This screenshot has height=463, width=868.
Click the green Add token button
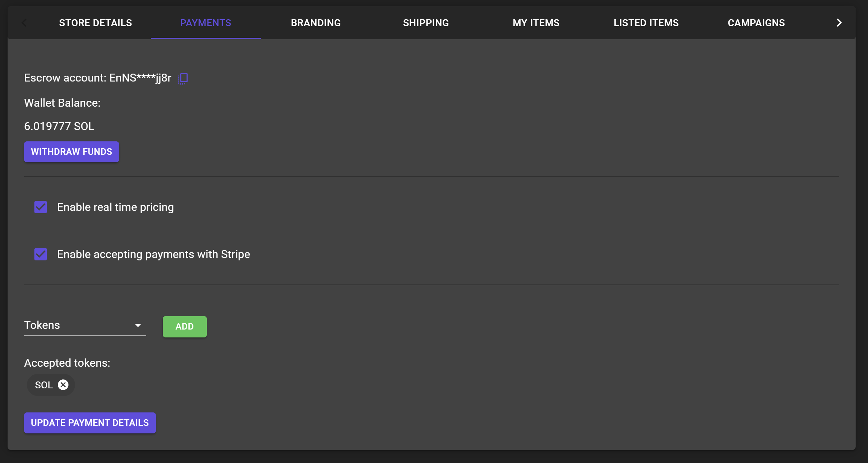tap(184, 326)
